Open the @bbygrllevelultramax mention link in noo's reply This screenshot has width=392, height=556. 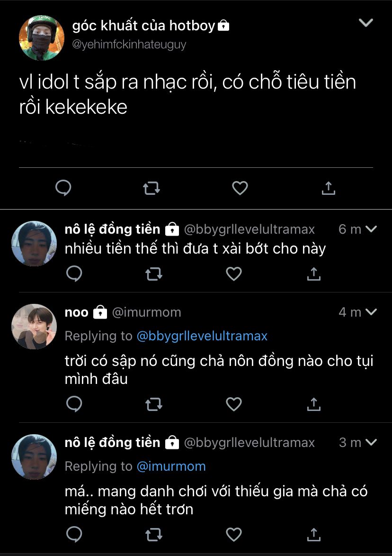click(x=202, y=336)
